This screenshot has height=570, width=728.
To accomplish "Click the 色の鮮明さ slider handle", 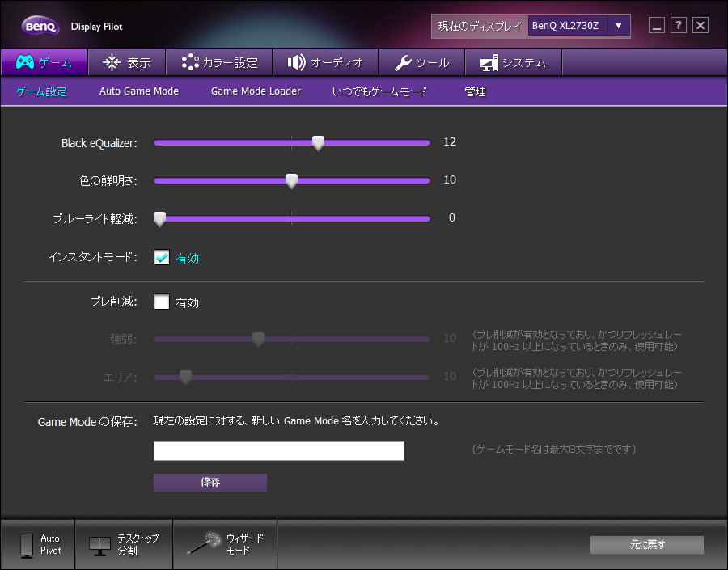I will coord(291,181).
